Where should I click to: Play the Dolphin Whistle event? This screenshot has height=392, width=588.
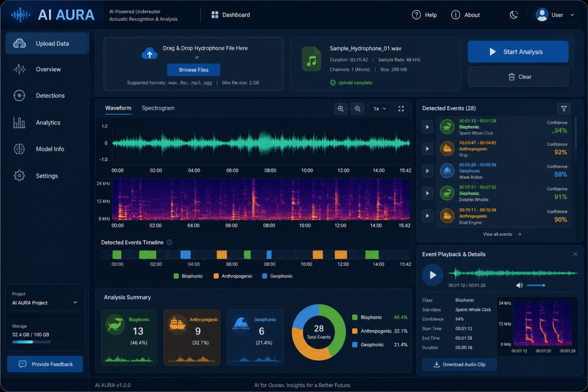pos(427,194)
